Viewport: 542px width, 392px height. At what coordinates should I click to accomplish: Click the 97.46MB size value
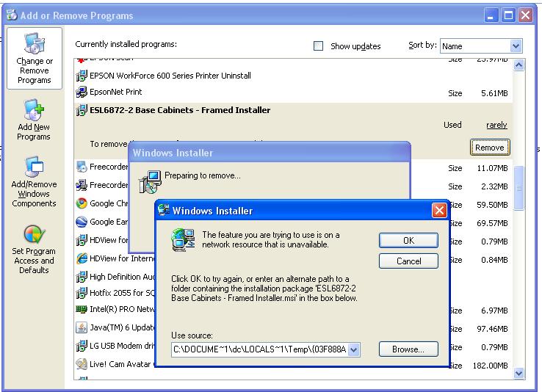(492, 329)
